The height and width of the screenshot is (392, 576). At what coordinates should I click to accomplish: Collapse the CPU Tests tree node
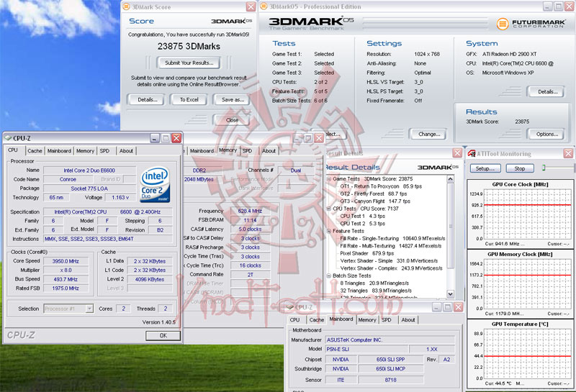[329, 209]
